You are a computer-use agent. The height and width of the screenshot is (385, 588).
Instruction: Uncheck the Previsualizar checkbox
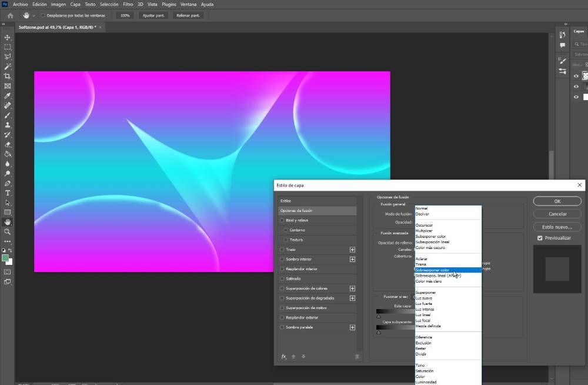[540, 238]
